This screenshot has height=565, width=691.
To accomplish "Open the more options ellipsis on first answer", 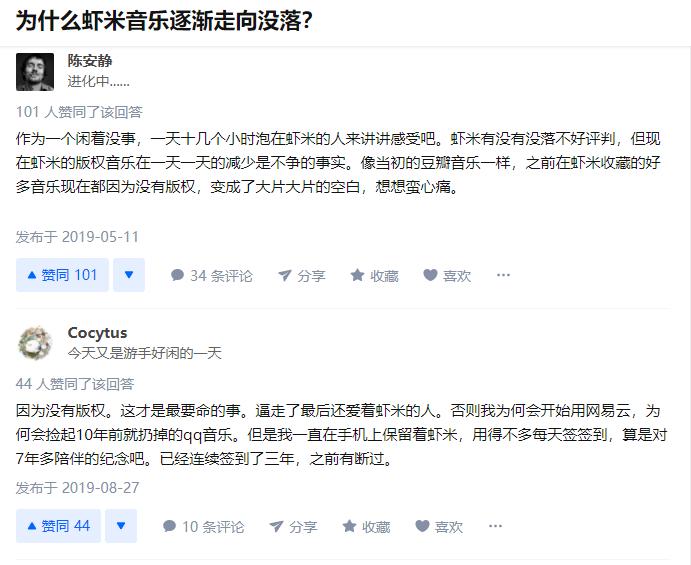I will pos(503,275).
